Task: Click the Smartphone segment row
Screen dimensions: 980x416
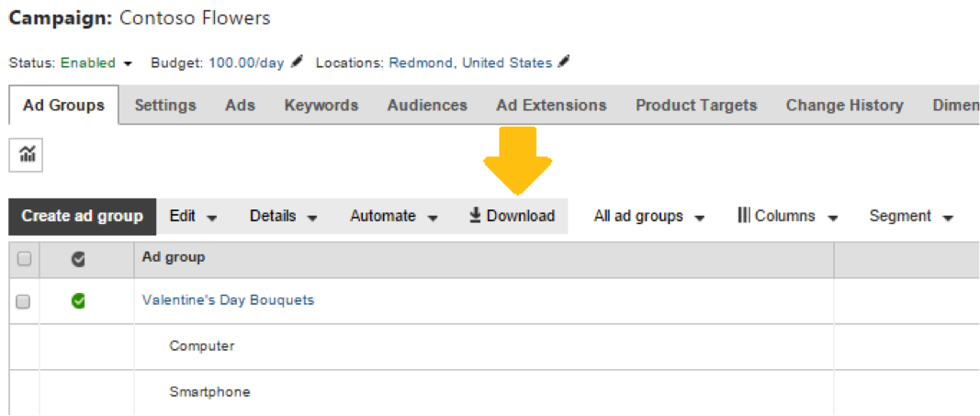Action: [209, 392]
